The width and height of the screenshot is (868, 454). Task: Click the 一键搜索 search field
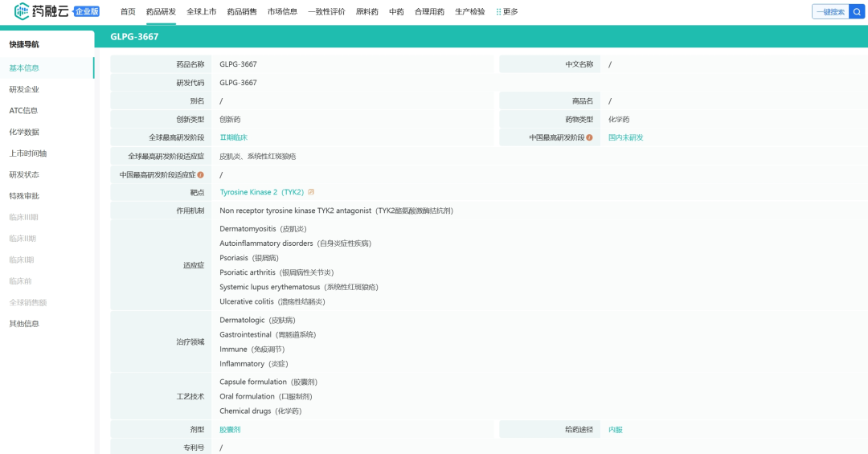point(829,11)
